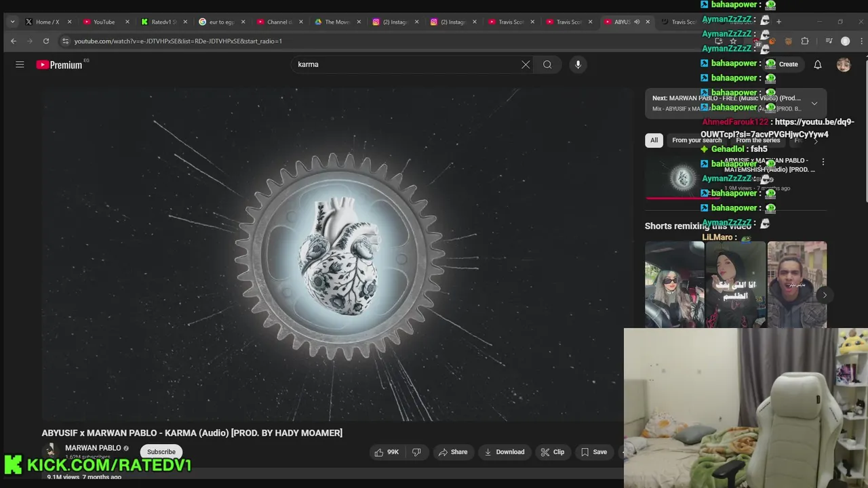Viewport: 868px width, 488px height.
Task: Open Short with man in plaid jacket
Action: pyautogui.click(x=797, y=285)
